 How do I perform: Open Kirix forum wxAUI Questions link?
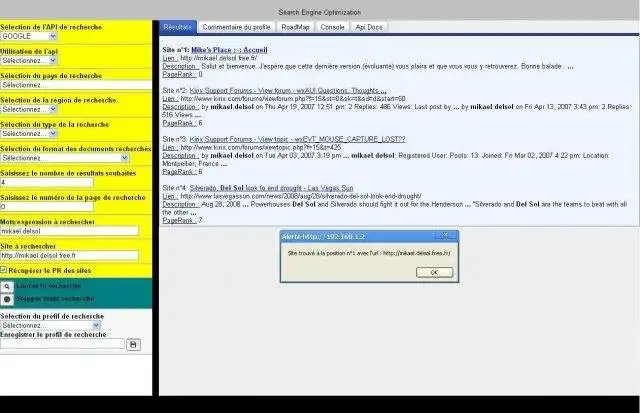[288, 91]
